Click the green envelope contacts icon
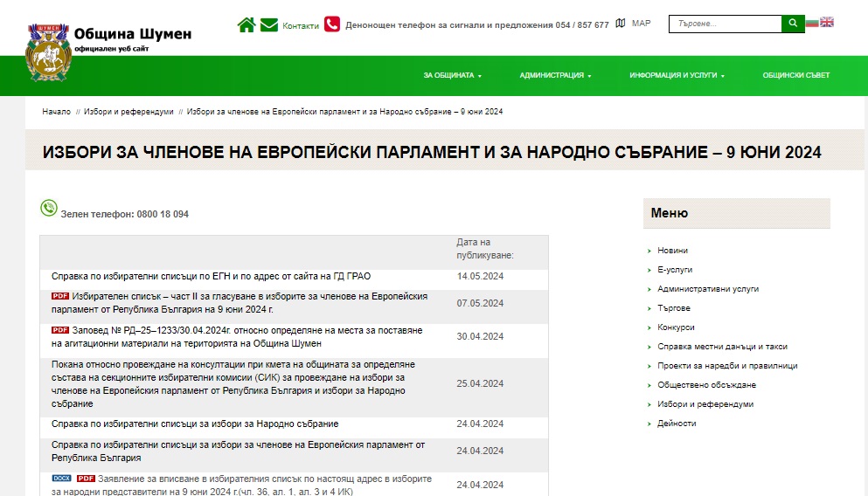 269,24
